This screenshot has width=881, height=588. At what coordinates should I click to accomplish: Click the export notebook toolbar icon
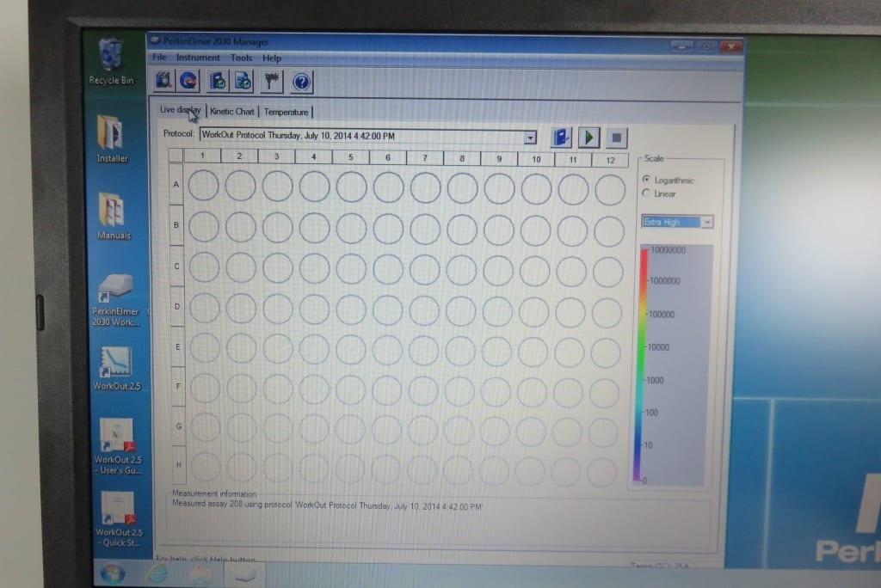point(218,80)
